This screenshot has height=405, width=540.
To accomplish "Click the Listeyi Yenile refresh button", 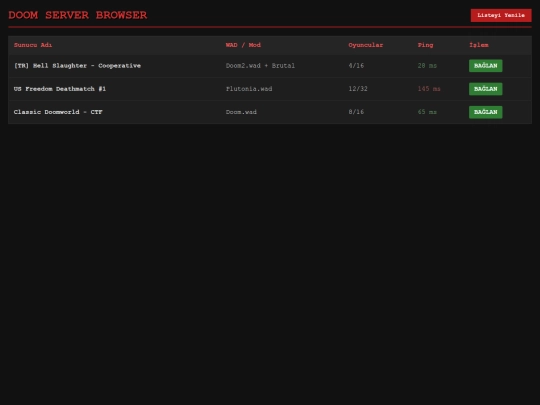I will point(501,15).
